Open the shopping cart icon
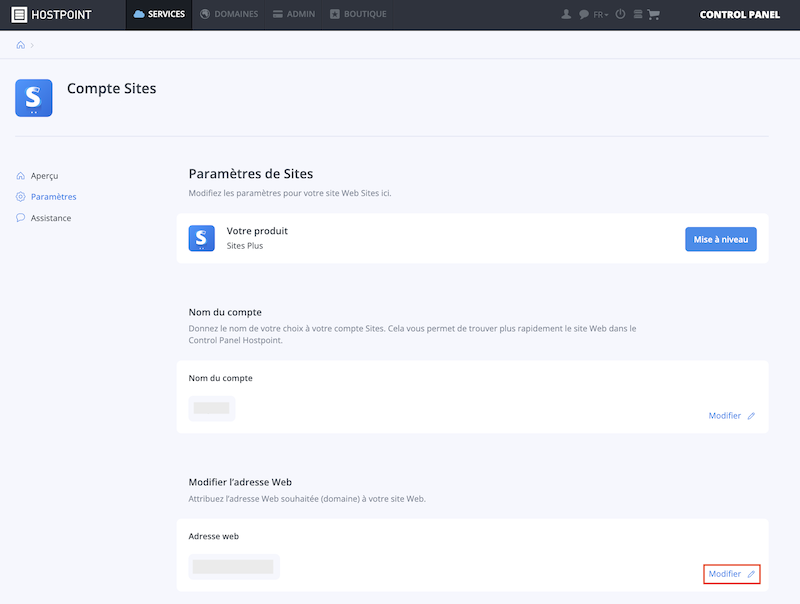Screen dimensions: 800x604 tap(654, 14)
